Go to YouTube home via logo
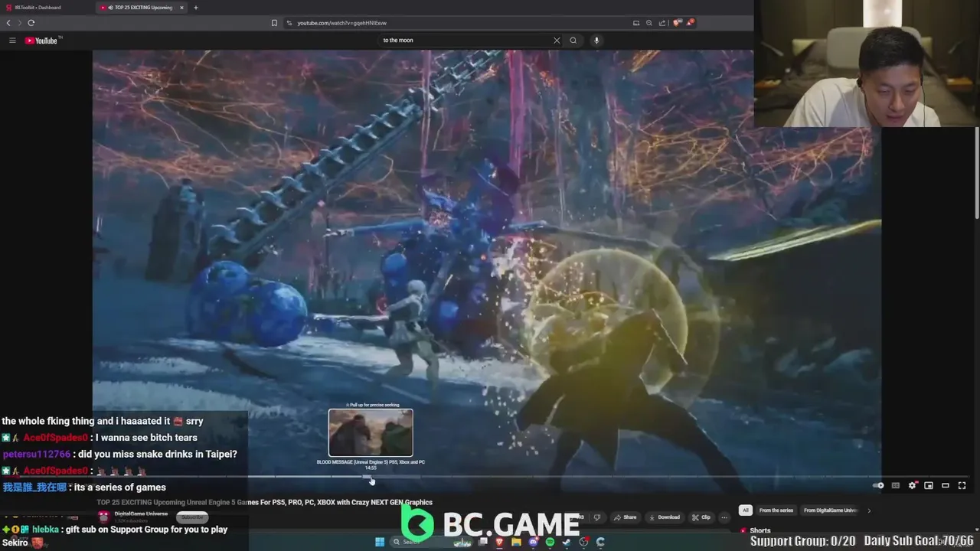Image resolution: width=980 pixels, height=551 pixels. coord(41,41)
